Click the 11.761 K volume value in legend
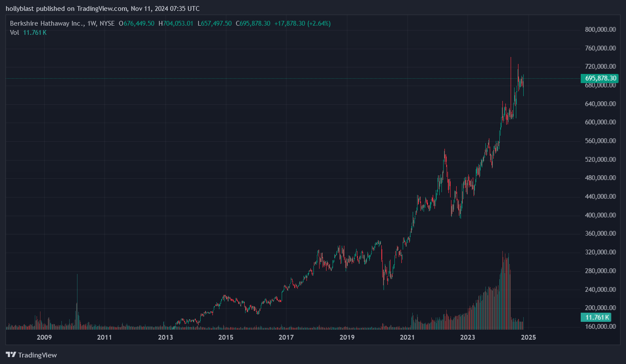The image size is (626, 364). click(x=35, y=33)
